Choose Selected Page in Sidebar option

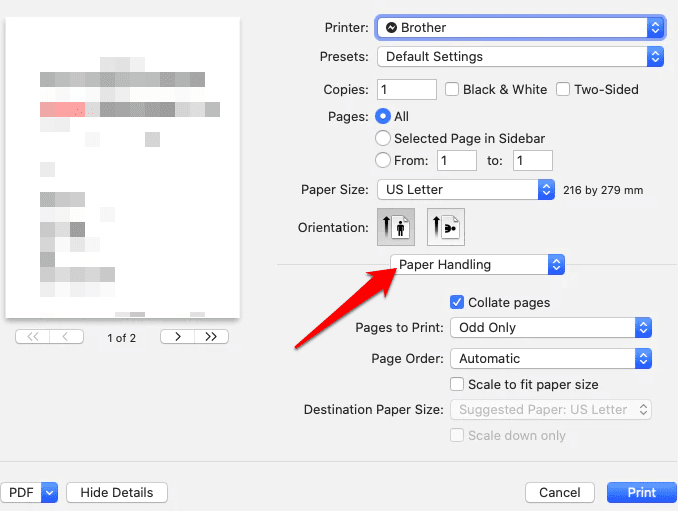click(x=383, y=139)
